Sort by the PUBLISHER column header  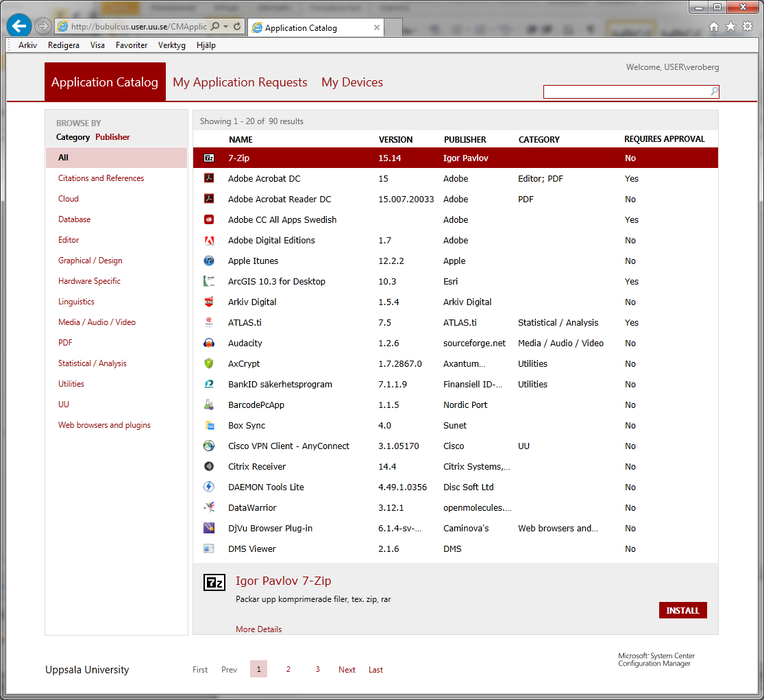[465, 139]
